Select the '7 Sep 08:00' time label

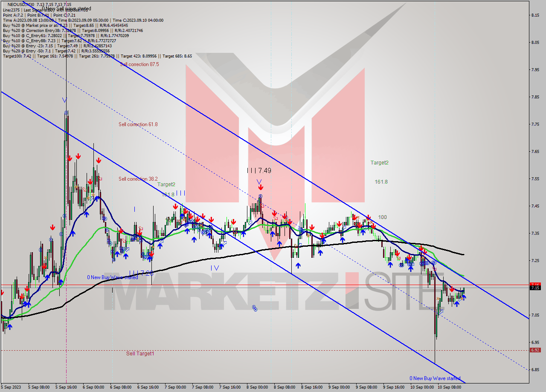(202, 387)
